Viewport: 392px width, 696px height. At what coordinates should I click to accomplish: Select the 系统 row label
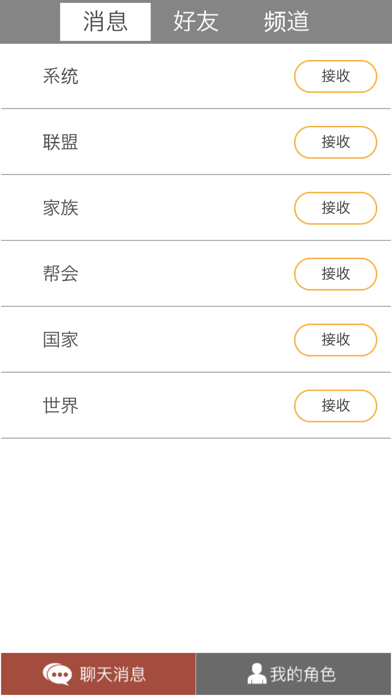pos(61,76)
